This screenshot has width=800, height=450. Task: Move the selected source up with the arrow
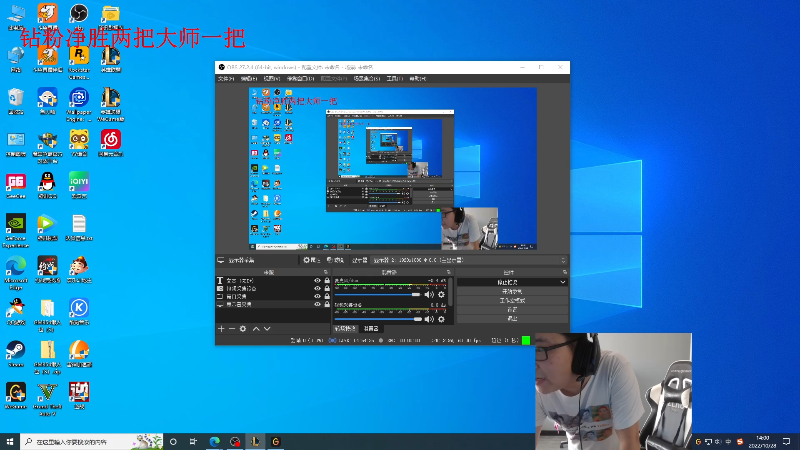point(256,329)
